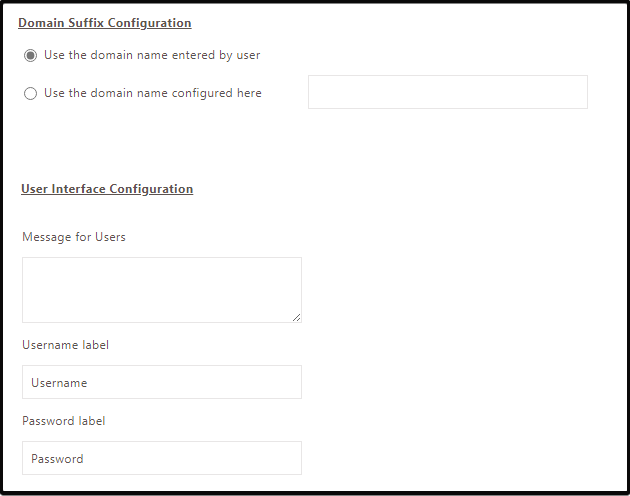Click the 'Message for Users' field caption
The width and height of the screenshot is (630, 496).
(74, 237)
